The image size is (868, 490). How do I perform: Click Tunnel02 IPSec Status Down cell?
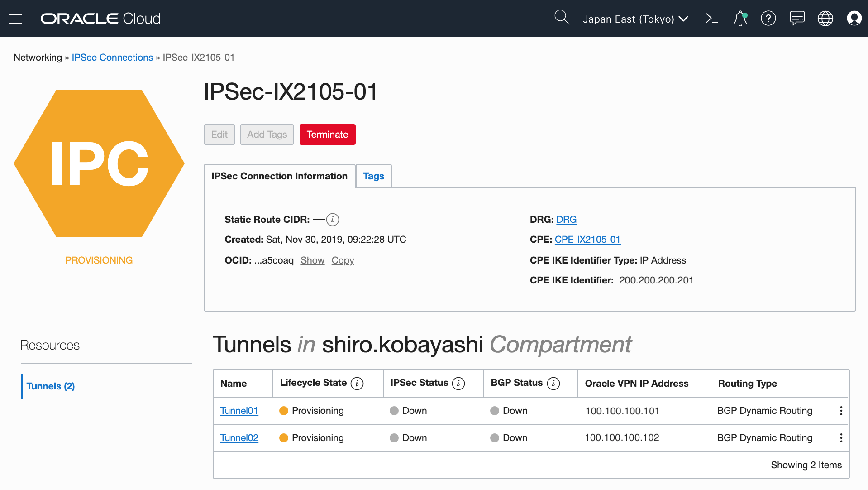pos(409,438)
